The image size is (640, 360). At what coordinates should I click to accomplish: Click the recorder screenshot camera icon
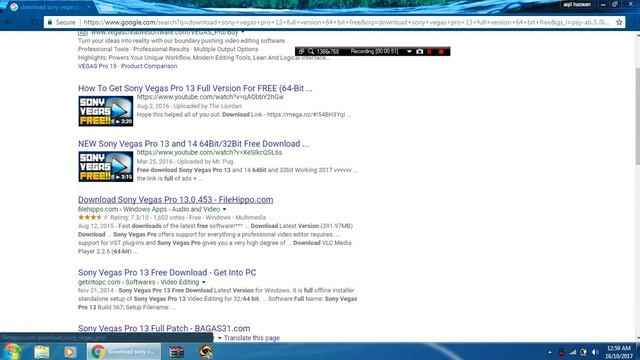[420, 51]
